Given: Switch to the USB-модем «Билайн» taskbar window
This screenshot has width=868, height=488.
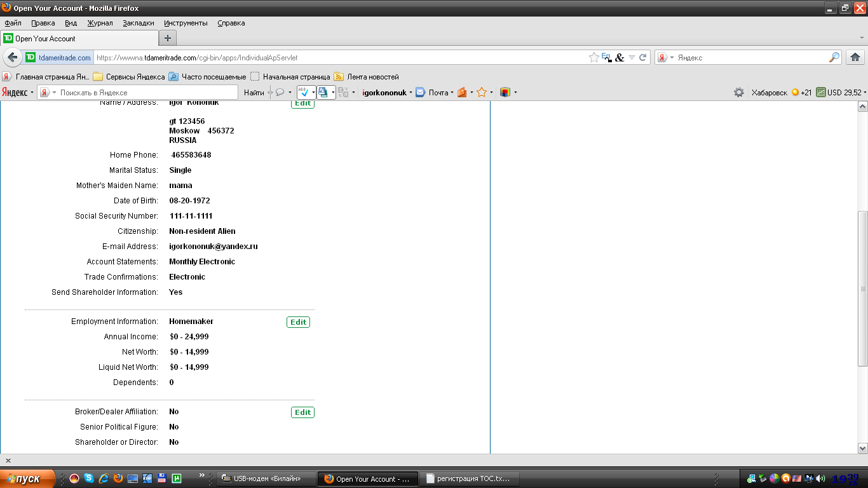Looking at the screenshot, I should (266, 478).
